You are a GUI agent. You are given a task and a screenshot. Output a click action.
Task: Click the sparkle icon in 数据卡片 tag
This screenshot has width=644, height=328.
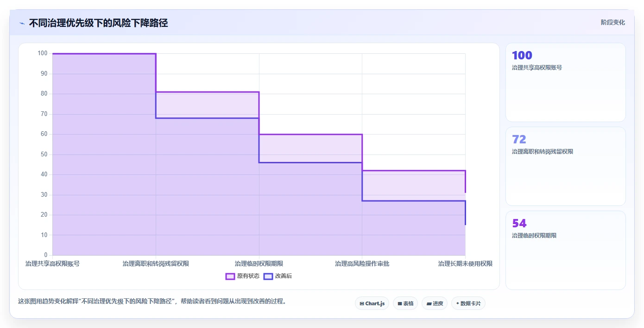coord(457,303)
